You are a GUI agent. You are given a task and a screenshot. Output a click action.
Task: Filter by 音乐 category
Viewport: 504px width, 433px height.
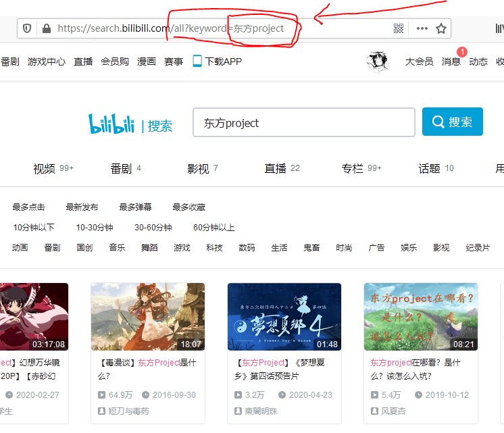pyautogui.click(x=117, y=247)
